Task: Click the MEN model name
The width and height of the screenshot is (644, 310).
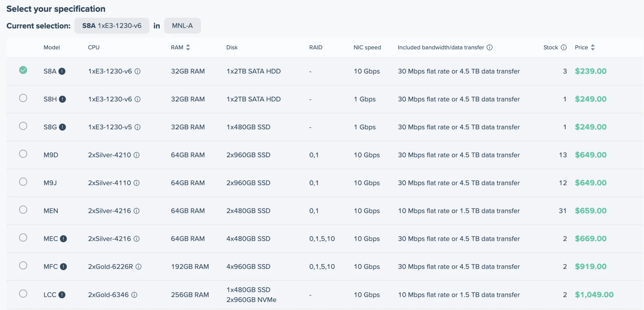Action: (51, 211)
